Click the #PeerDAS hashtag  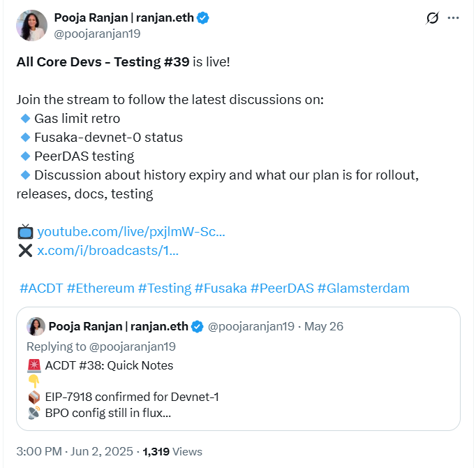pyautogui.click(x=282, y=288)
